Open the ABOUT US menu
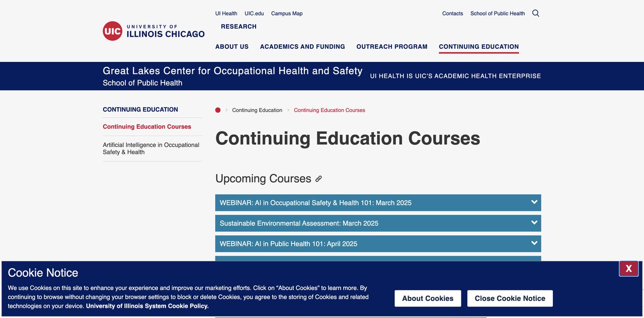 (x=232, y=46)
